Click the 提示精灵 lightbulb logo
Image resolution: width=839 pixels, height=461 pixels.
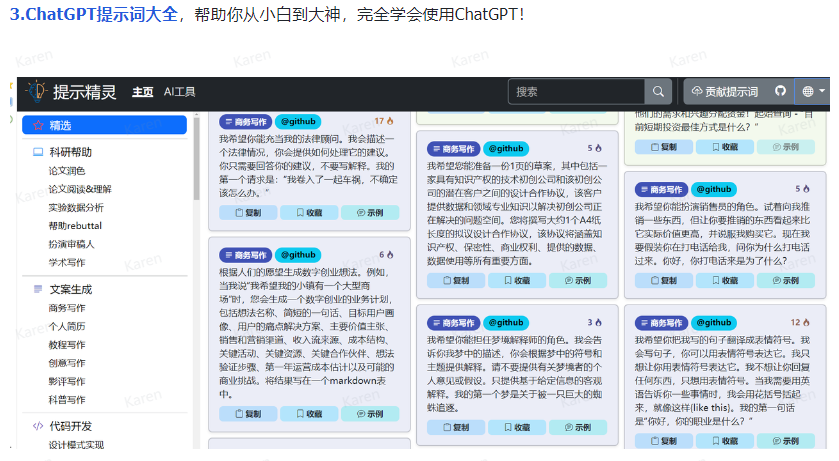tap(37, 92)
